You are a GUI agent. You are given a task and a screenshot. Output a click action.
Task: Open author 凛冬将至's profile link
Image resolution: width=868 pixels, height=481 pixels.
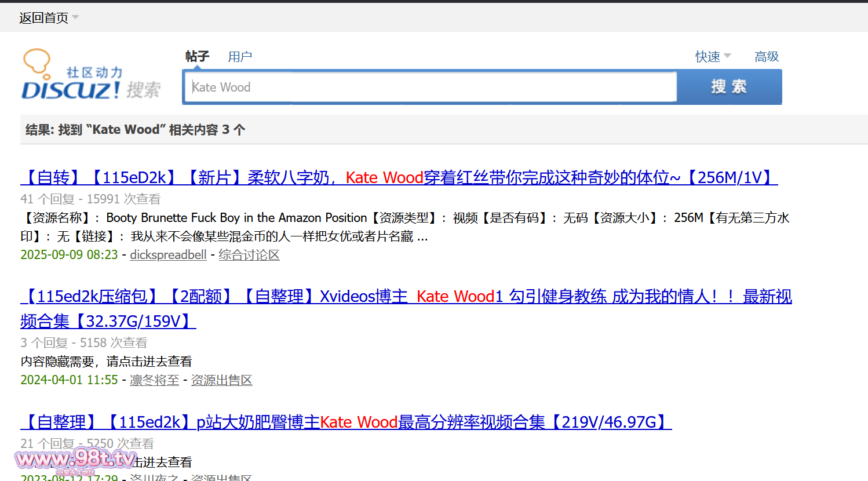point(154,380)
